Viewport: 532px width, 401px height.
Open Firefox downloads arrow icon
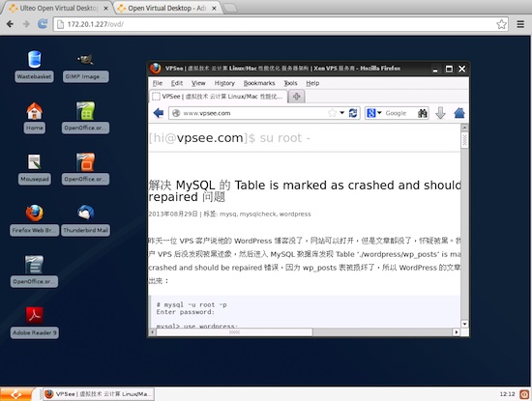[440, 113]
